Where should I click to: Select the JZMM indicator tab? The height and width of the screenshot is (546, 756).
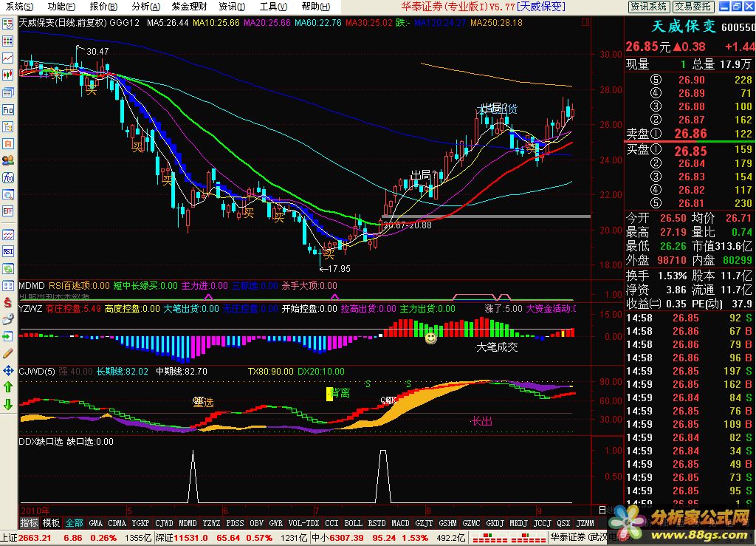tap(585, 523)
